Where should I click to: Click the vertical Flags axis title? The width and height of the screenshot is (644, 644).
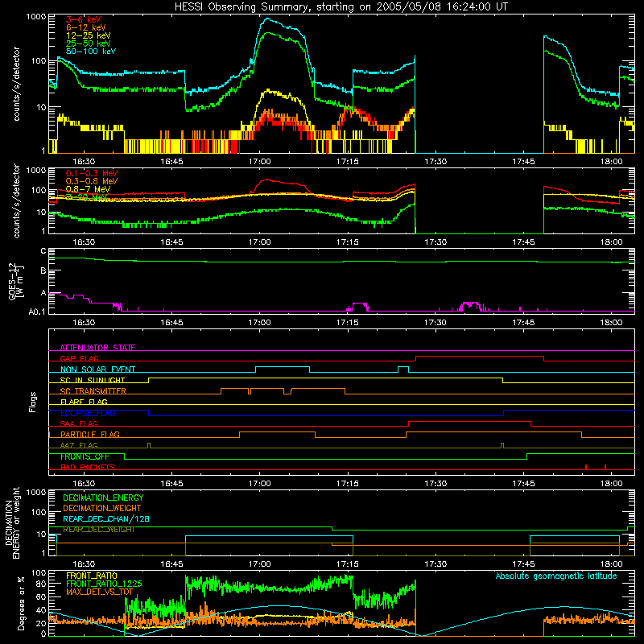33,402
